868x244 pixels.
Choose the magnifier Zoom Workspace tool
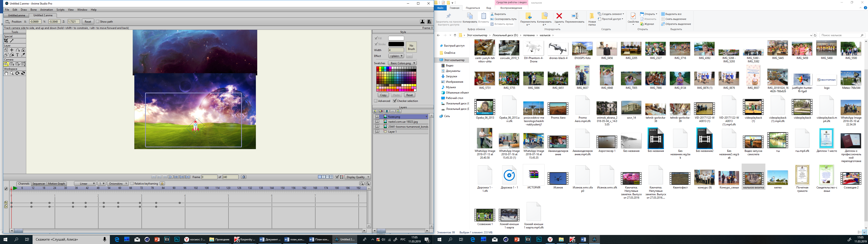click(12, 73)
